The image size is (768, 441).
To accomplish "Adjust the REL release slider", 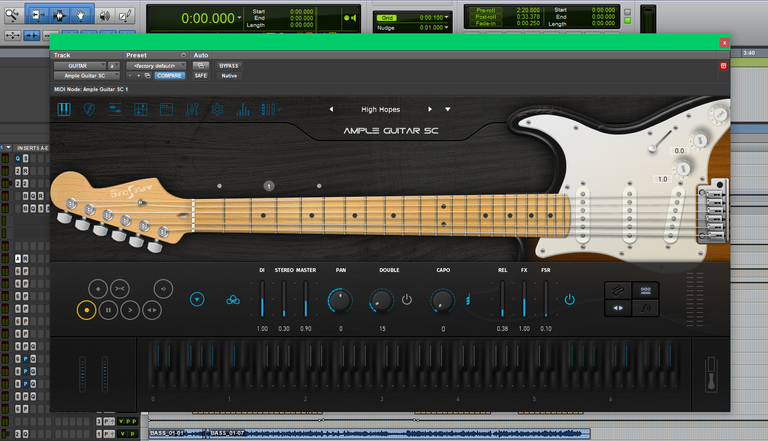I will click(502, 299).
